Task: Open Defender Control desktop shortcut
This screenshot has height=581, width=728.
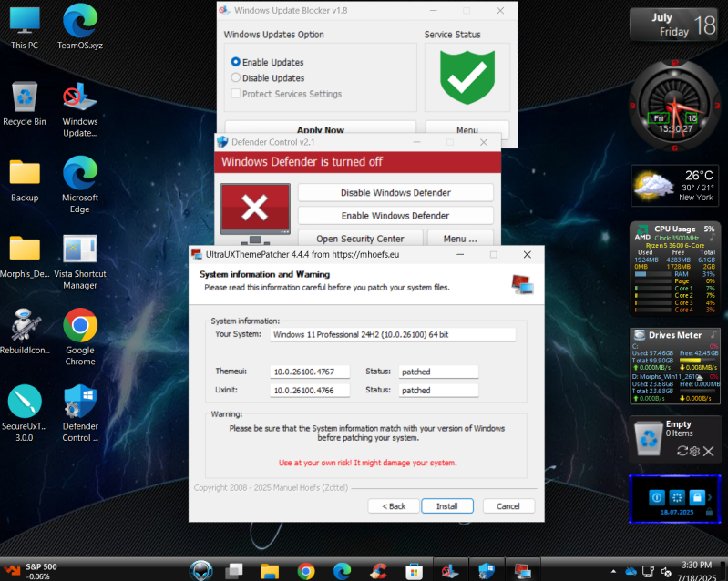Action: click(80, 413)
